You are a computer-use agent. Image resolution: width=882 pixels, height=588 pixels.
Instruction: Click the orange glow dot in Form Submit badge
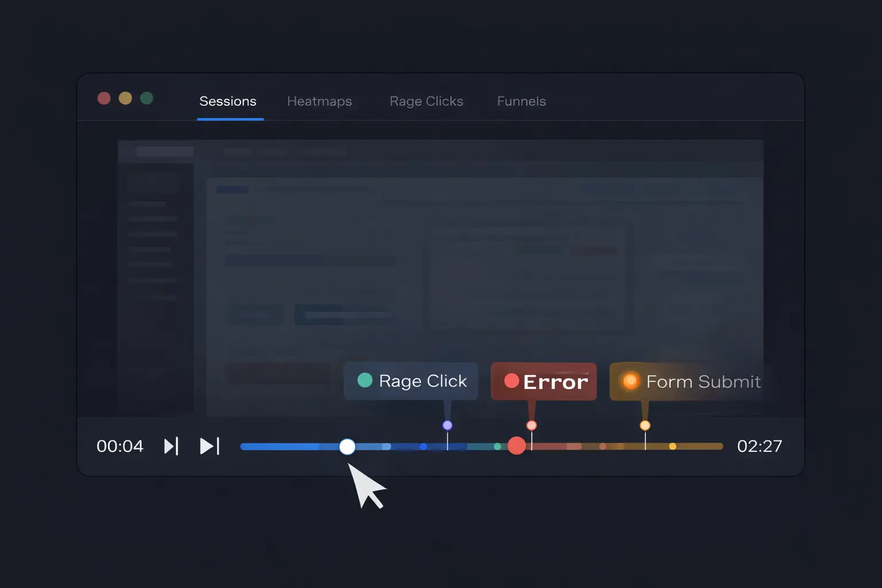coord(630,381)
